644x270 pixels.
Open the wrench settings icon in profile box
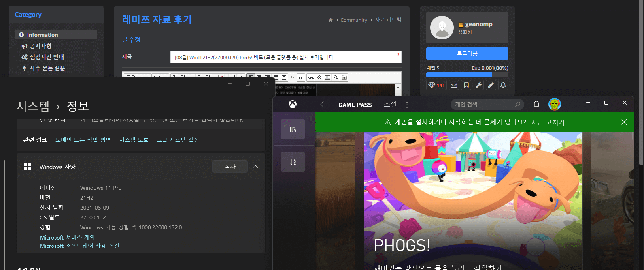[x=479, y=85]
